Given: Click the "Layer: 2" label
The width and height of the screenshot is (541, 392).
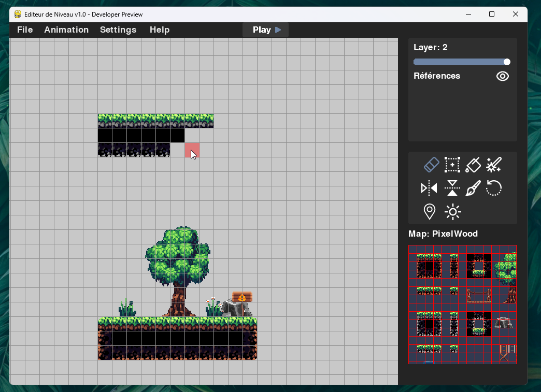Looking at the screenshot, I should (430, 48).
